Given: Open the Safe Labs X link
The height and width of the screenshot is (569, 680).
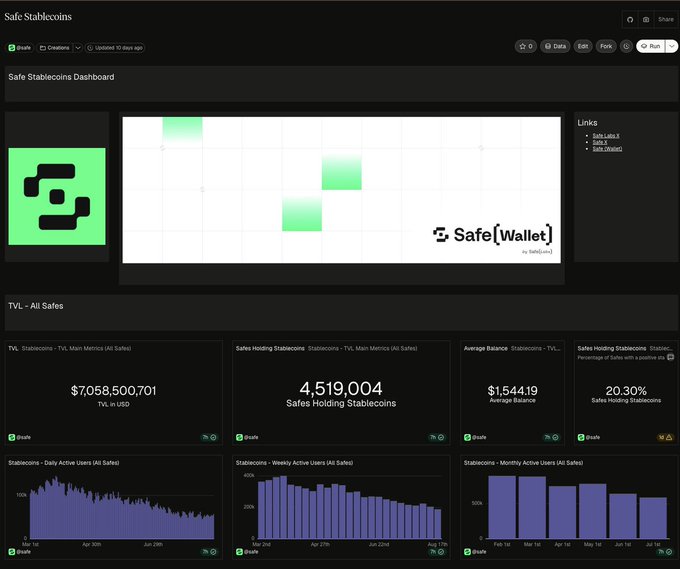Looking at the screenshot, I should [606, 136].
